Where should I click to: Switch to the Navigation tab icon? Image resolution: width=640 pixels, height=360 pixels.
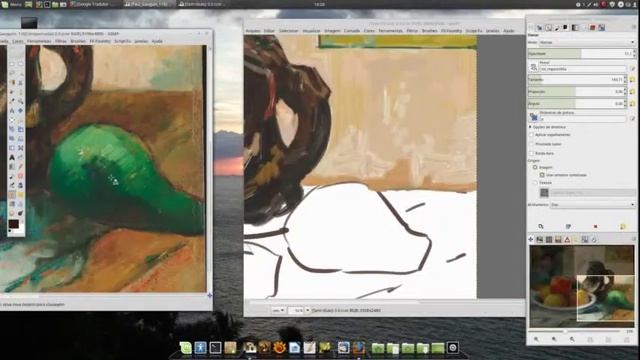(x=531, y=240)
